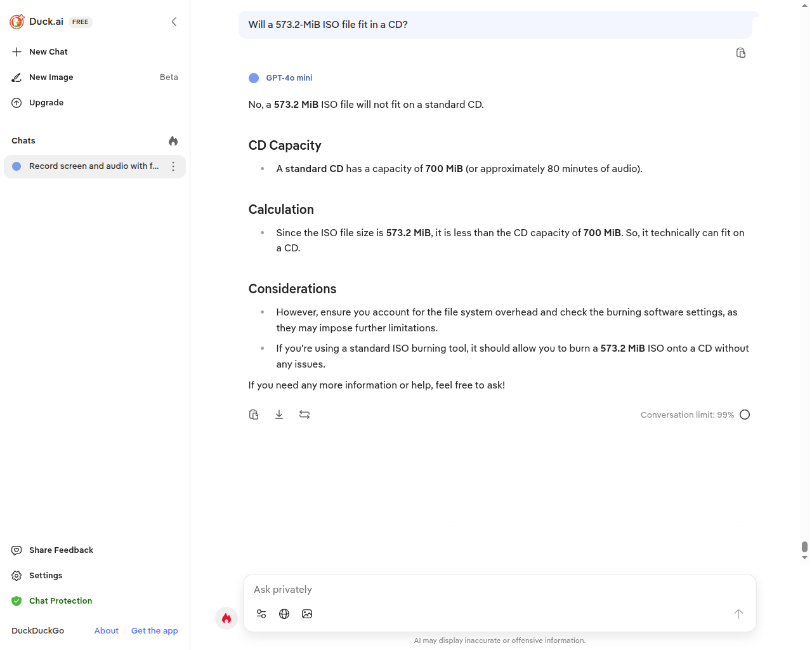Viewport: 812px width, 650px height.
Task: Click the gear icon beside Settings
Action: pos(16,576)
